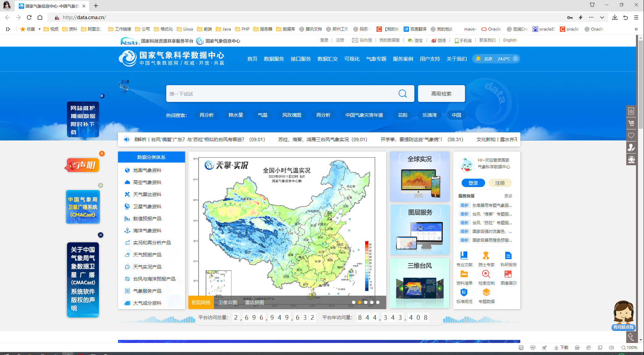The image size is (644, 355).
Task: Click the 有问题点我 assistant avatar
Action: [623, 315]
